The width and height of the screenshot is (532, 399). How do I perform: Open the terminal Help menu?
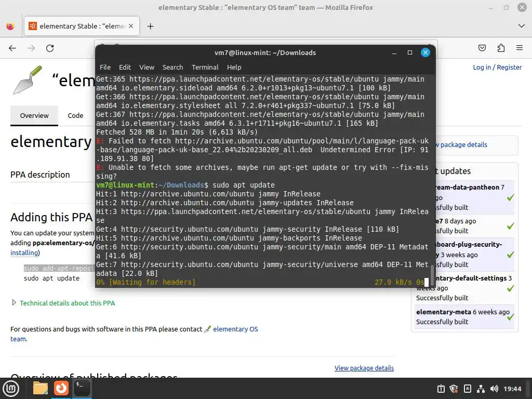[x=234, y=67]
